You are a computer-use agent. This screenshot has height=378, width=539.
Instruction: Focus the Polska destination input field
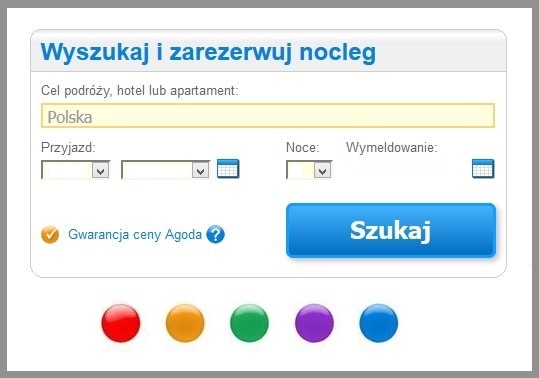[x=268, y=116]
